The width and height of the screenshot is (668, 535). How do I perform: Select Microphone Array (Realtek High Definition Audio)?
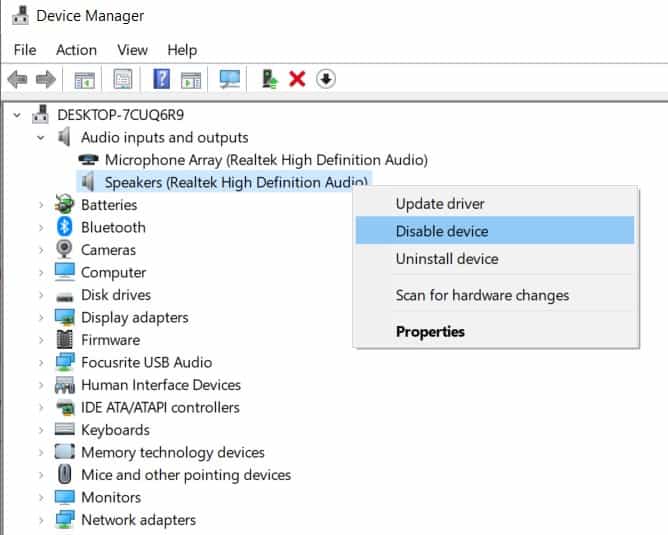click(x=266, y=160)
